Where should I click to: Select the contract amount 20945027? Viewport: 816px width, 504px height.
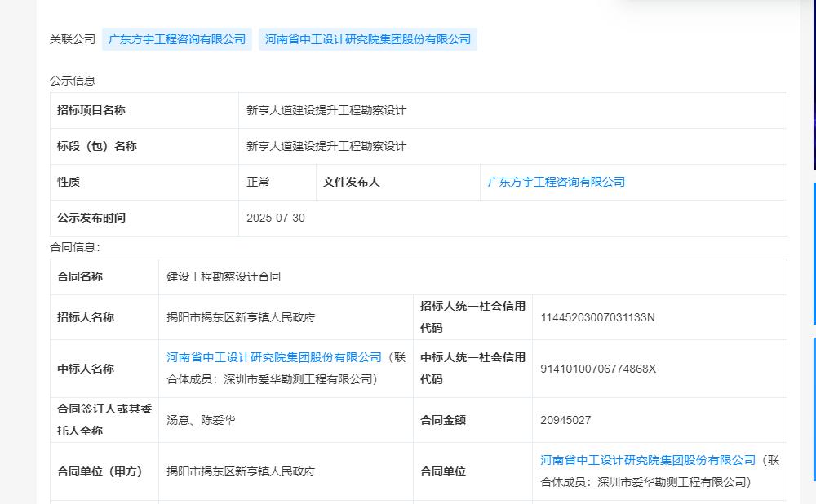(x=565, y=420)
